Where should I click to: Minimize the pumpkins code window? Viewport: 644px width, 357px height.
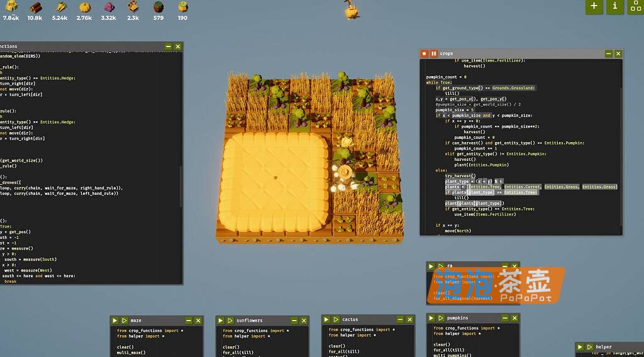pyautogui.click(x=505, y=318)
